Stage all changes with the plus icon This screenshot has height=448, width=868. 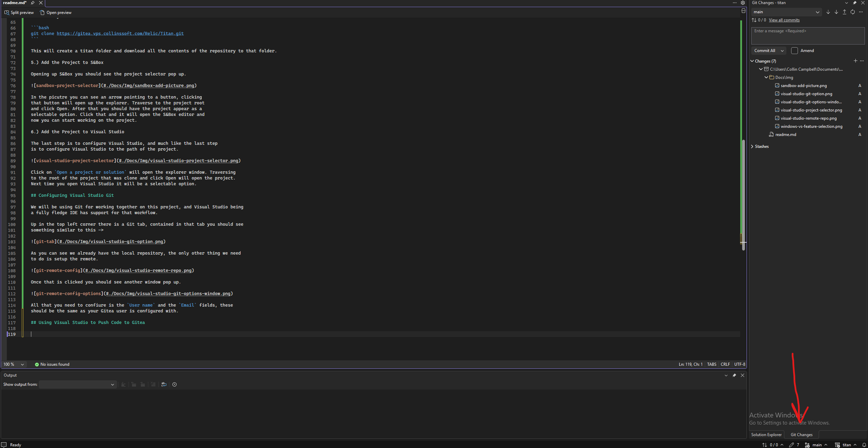pyautogui.click(x=855, y=61)
